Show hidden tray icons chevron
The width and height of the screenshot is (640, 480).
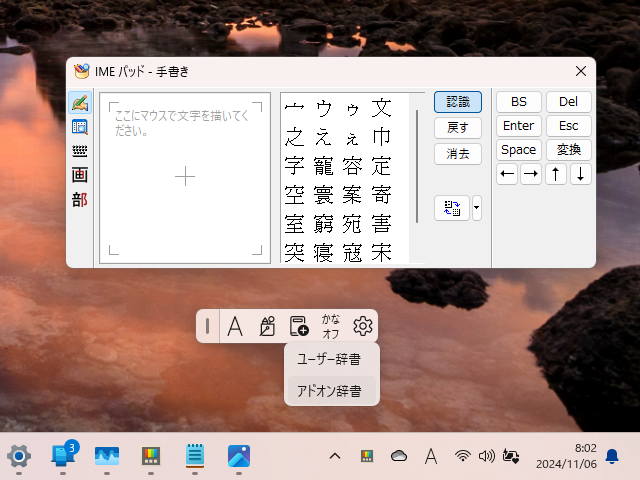tap(335, 456)
